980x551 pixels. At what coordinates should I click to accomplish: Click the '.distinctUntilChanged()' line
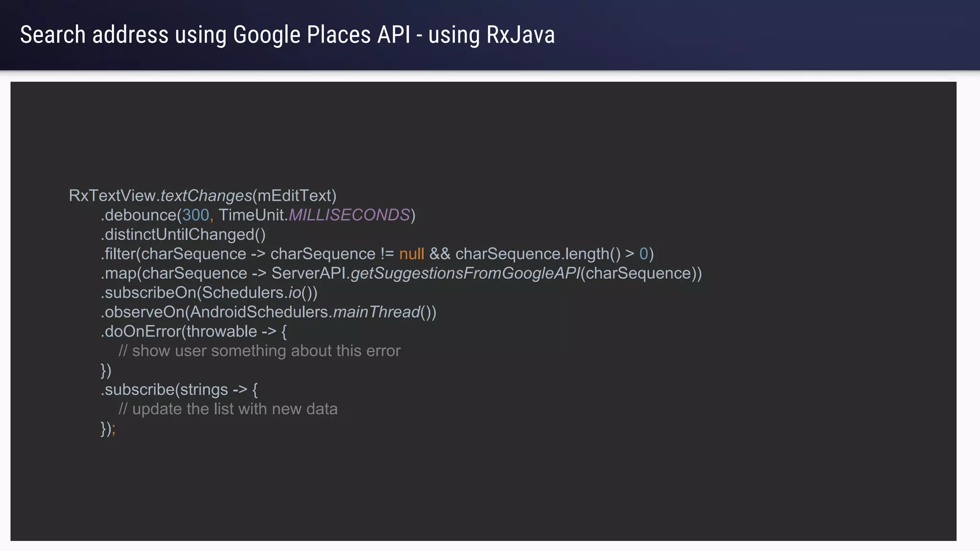click(x=183, y=234)
